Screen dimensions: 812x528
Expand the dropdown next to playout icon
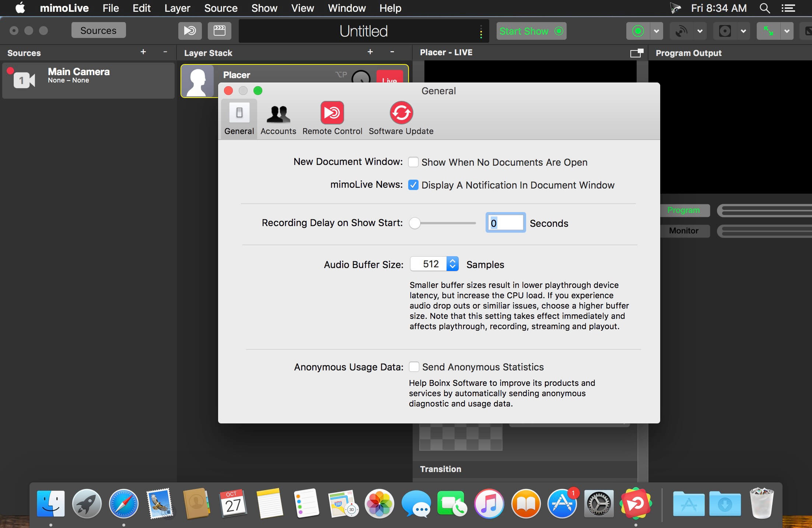pos(743,31)
